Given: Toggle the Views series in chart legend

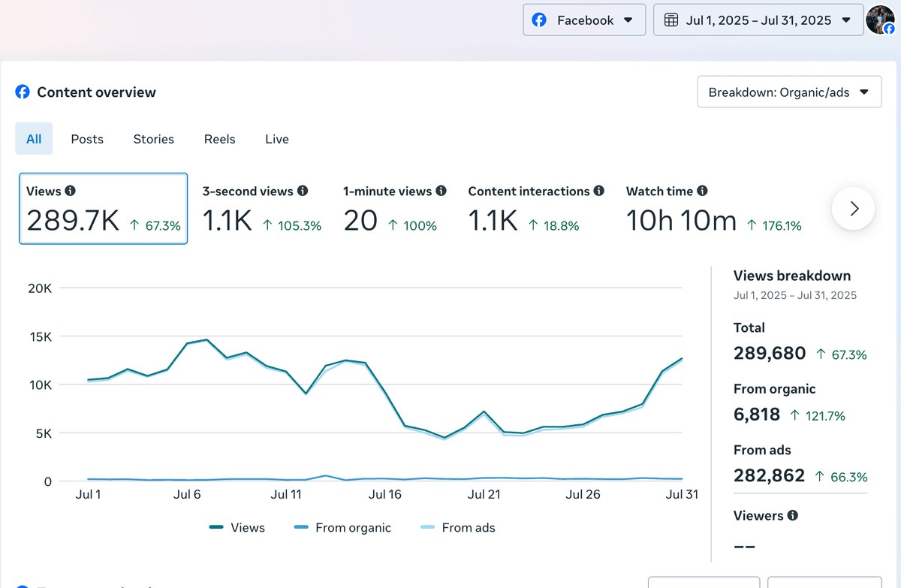Looking at the screenshot, I should [237, 528].
